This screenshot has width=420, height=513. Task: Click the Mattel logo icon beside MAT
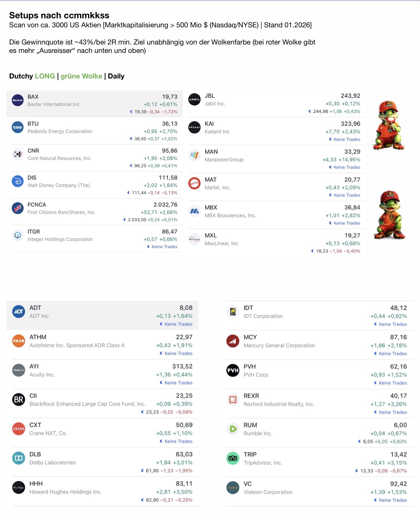[x=194, y=183]
